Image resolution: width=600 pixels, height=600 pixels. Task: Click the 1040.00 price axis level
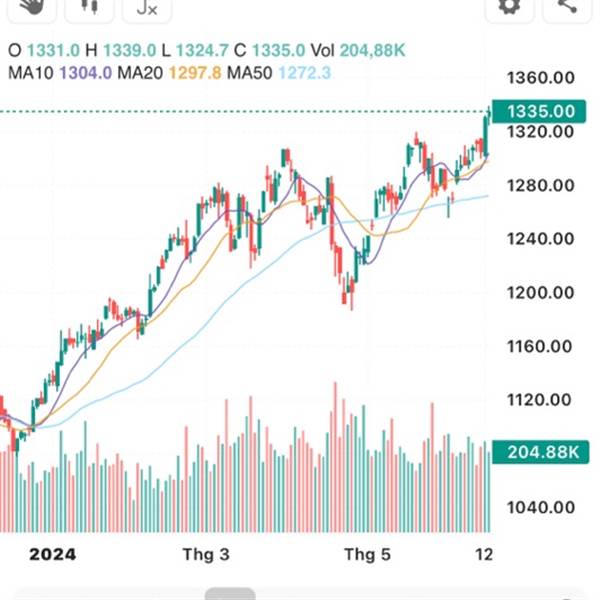click(541, 507)
